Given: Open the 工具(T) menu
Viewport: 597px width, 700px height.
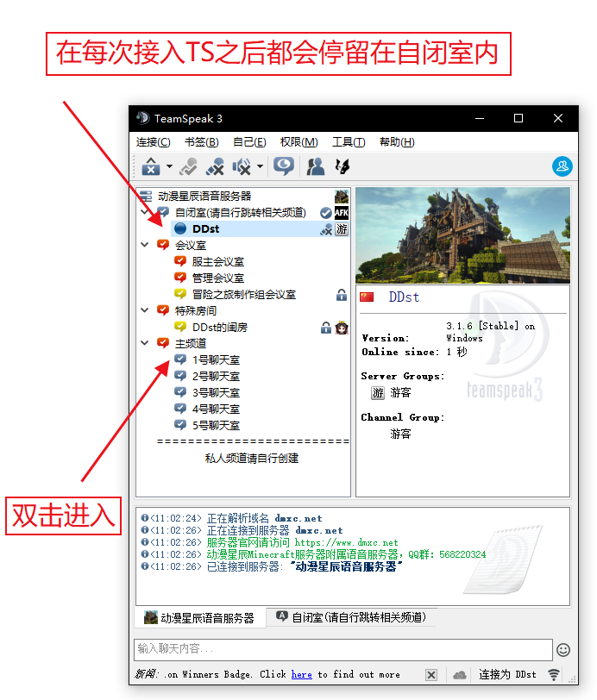Looking at the screenshot, I should pyautogui.click(x=349, y=142).
